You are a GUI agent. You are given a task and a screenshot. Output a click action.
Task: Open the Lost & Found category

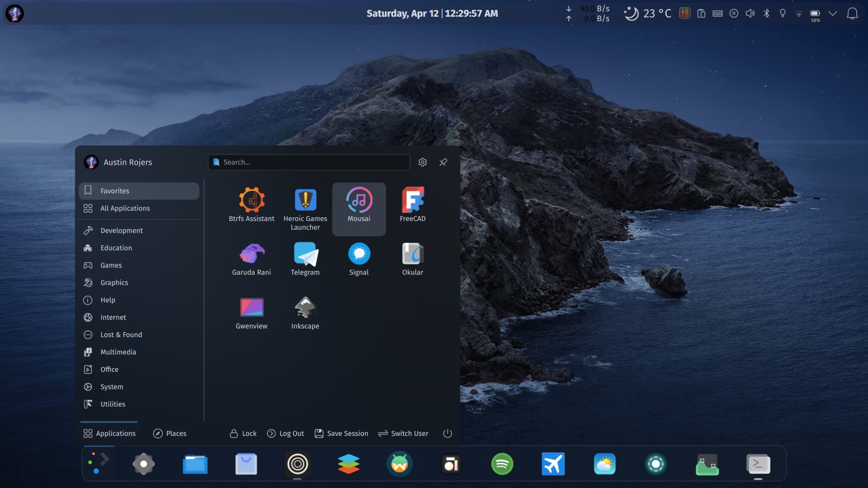(x=139, y=335)
